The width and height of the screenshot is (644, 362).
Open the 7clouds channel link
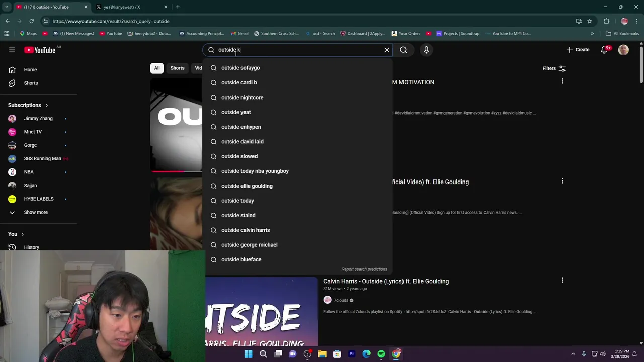pyautogui.click(x=341, y=300)
